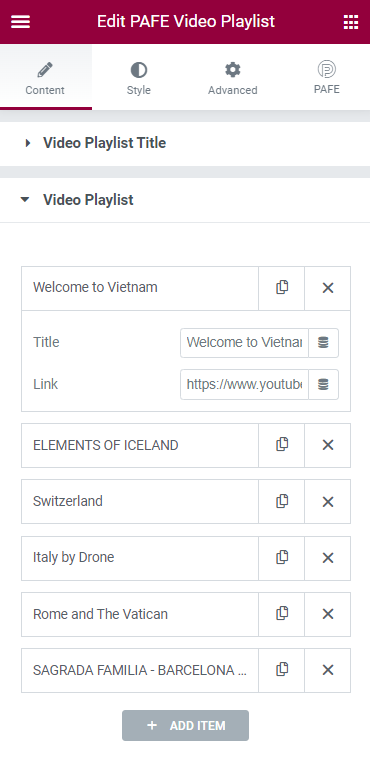Duplicate the SAGRADA FAMILIA item
The width and height of the screenshot is (370, 757).
click(x=282, y=670)
